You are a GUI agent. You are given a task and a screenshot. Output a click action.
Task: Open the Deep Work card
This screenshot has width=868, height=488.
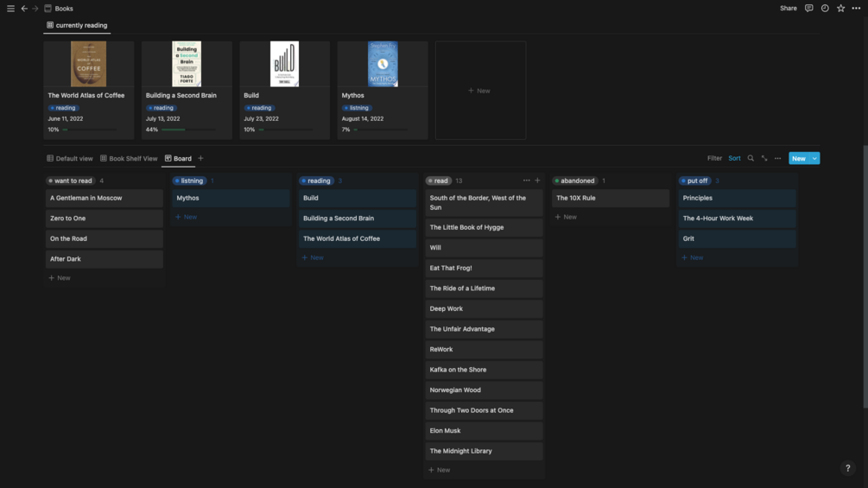tap(484, 308)
